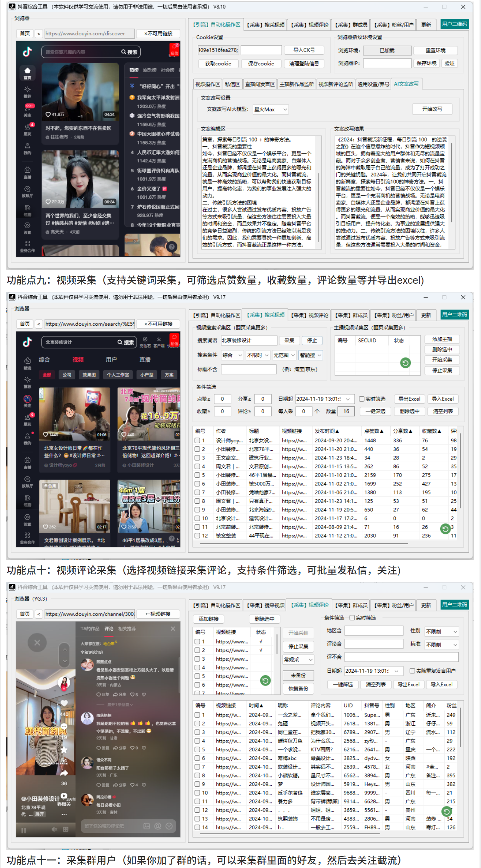481x868 pixels.
Task: Check comment row 1 一念之差
Action: click(x=197, y=715)
